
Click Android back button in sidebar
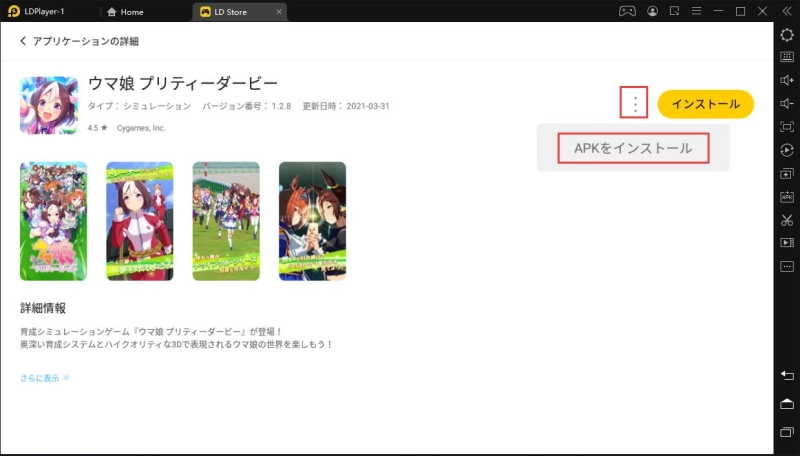[787, 375]
